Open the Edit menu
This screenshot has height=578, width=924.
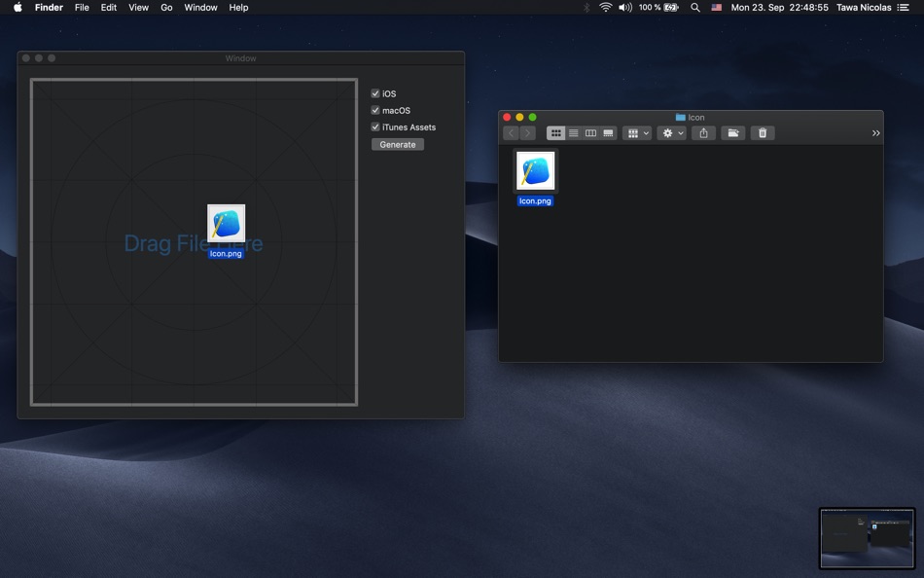pos(108,7)
